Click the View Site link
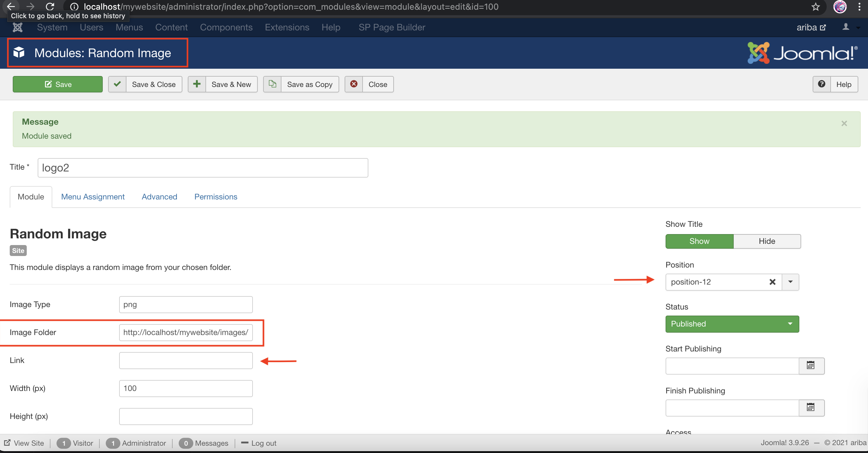The image size is (868, 453). click(24, 443)
